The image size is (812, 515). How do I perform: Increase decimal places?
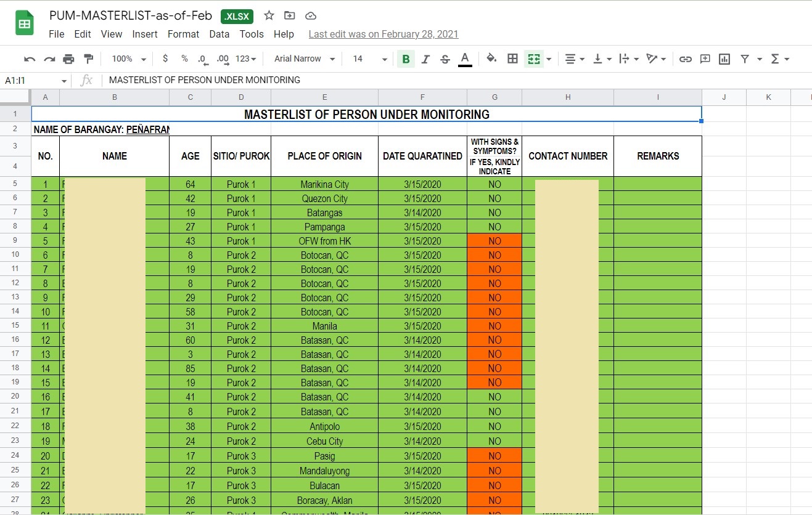tap(223, 59)
